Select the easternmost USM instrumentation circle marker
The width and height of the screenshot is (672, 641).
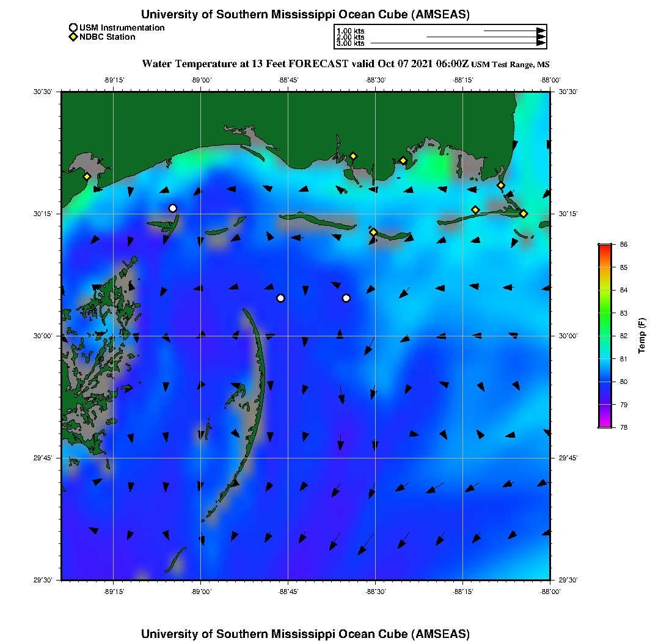click(x=346, y=298)
